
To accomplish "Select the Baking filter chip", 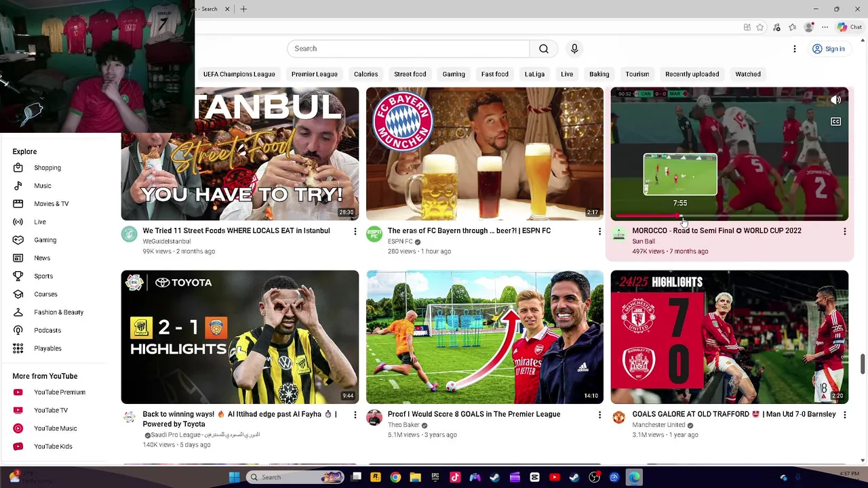I will tap(599, 74).
